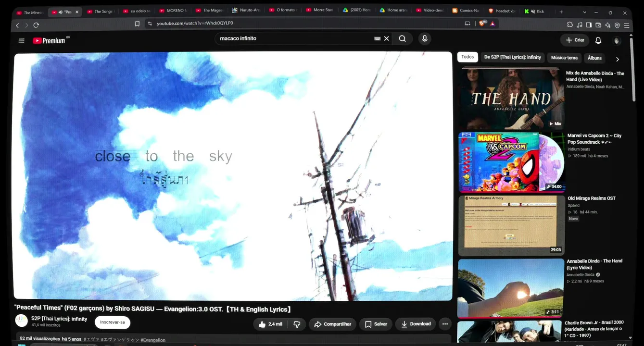The width and height of the screenshot is (644, 346).
Task: Start voice search with the microphone
Action: pyautogui.click(x=424, y=38)
